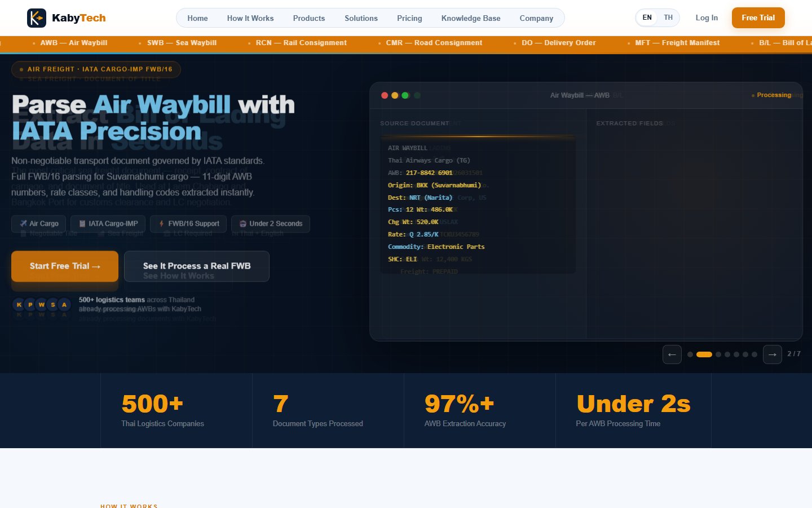The height and width of the screenshot is (508, 812).
Task: Select Home in the navigation bar
Action: [x=197, y=18]
